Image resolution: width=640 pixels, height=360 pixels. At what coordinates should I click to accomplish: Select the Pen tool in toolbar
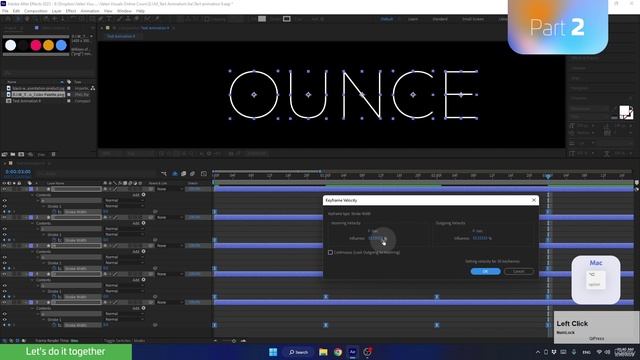tap(101, 19)
